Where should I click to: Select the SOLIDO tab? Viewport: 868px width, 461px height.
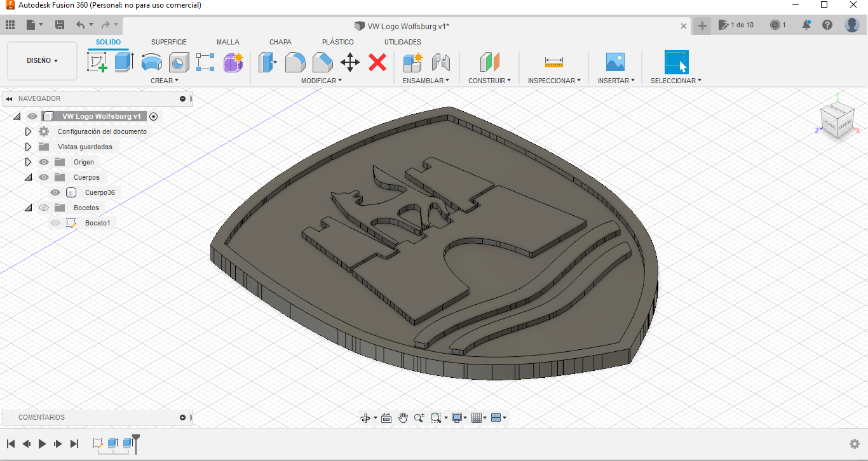tap(108, 42)
